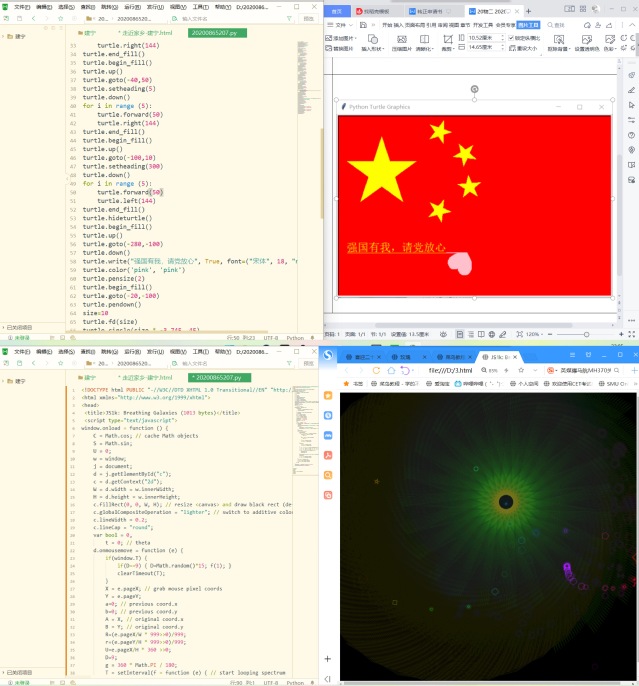The height and width of the screenshot is (686, 639).
Task: Click the rotation handle above the image
Action: tap(474, 90)
